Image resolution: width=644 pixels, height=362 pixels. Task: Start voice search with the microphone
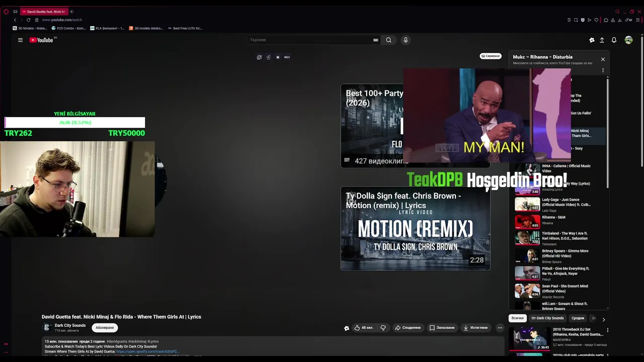406,40
